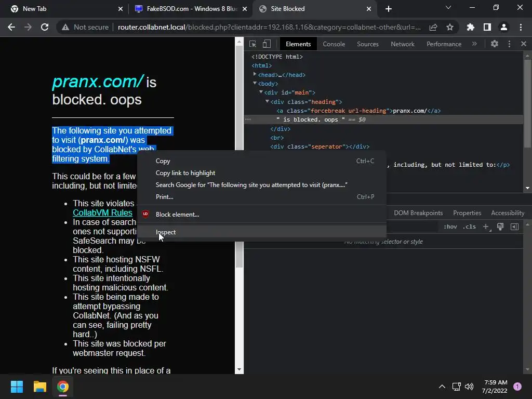Open the notification count badge
532x399 pixels.
(x=517, y=387)
